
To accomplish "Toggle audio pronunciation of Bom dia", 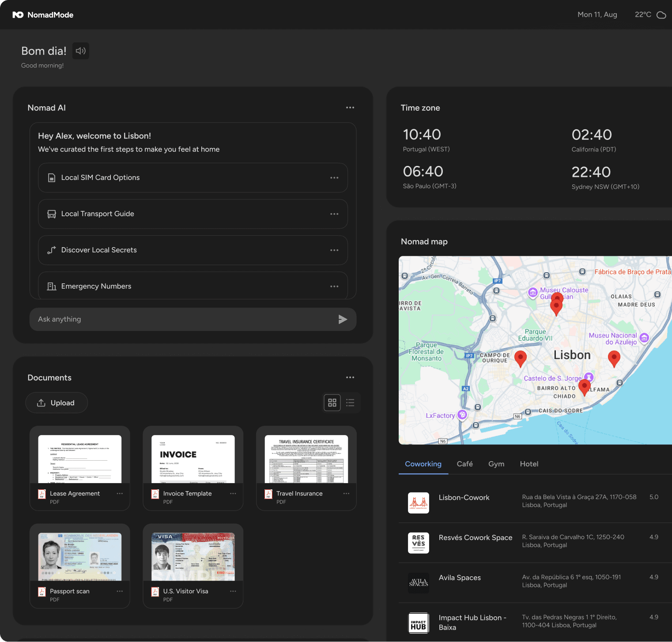I will click(80, 51).
